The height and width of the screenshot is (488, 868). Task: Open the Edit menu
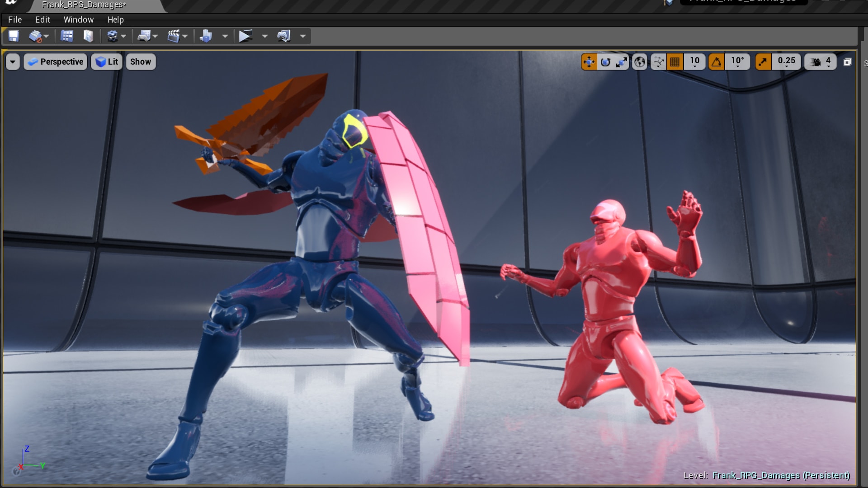click(x=42, y=19)
